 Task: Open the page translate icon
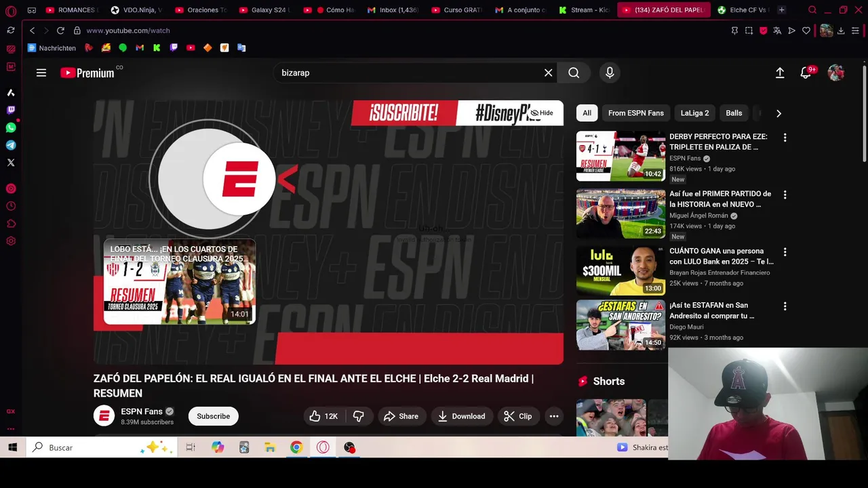(777, 30)
